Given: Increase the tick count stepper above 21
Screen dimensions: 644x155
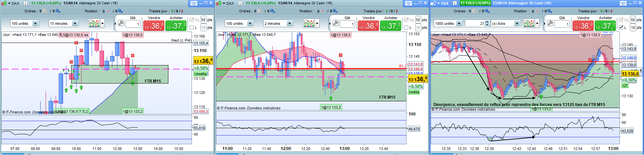Looking at the screenshot, I should (487, 22).
